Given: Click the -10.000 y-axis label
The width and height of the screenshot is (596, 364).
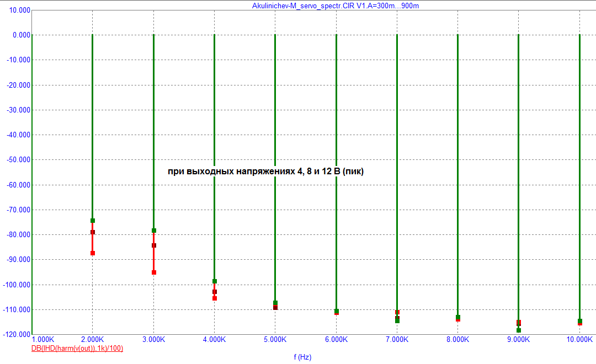Looking at the screenshot, I should pyautogui.click(x=19, y=60).
